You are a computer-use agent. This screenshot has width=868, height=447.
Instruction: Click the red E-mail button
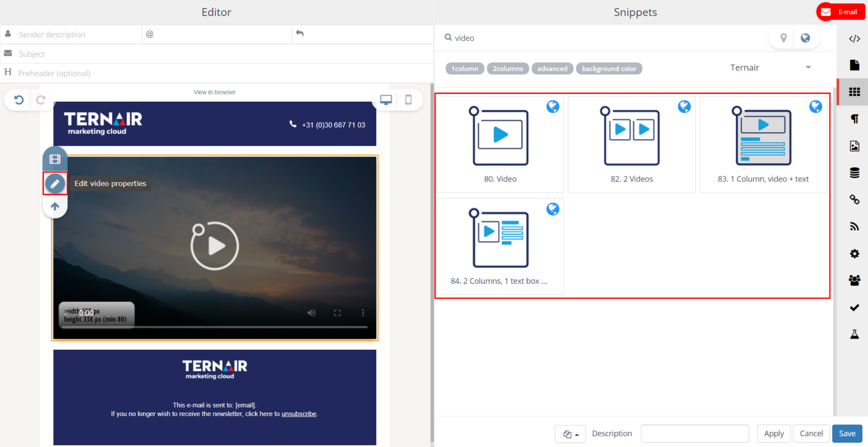[840, 12]
